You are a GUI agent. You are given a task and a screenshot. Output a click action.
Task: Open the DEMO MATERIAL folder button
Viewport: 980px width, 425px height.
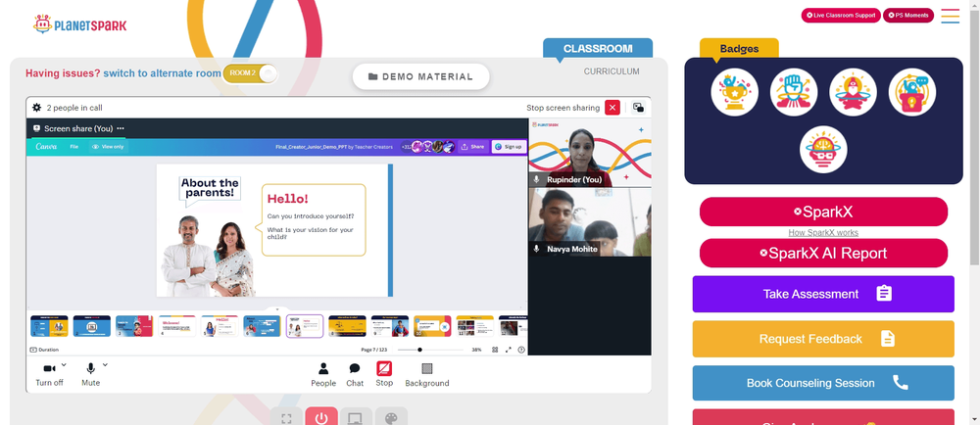pyautogui.click(x=420, y=76)
